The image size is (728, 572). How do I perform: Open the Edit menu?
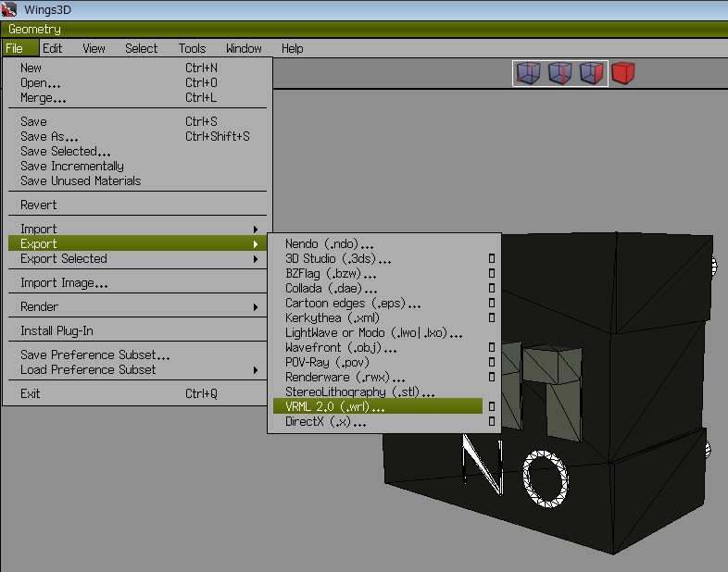[x=52, y=48]
